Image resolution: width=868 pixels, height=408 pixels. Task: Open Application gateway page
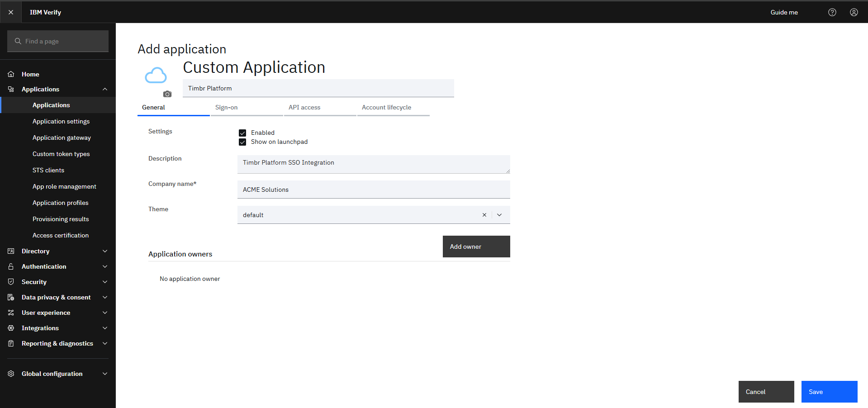click(58, 138)
